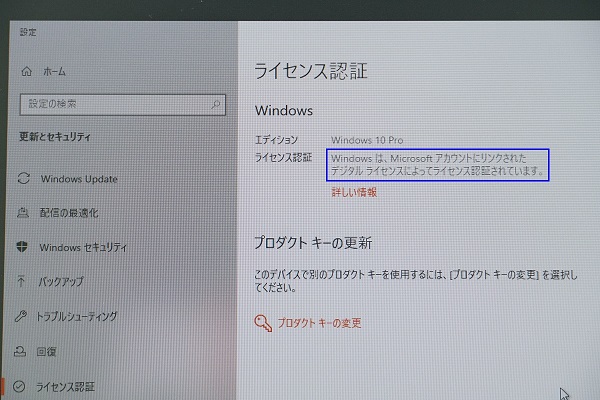Click the search magnifier icon
Screen dimensions: 600x400
[215, 104]
